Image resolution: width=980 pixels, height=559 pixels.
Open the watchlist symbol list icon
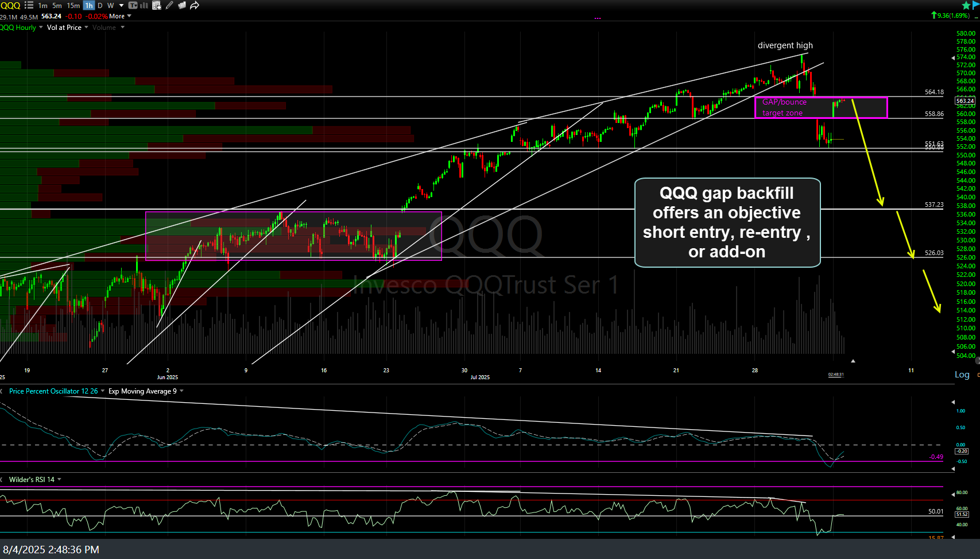coord(29,5)
